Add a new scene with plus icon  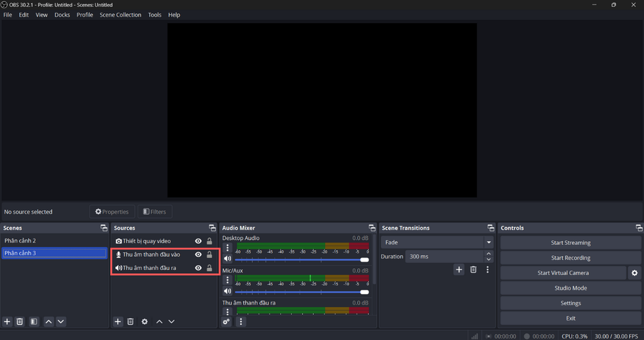[x=7, y=322]
